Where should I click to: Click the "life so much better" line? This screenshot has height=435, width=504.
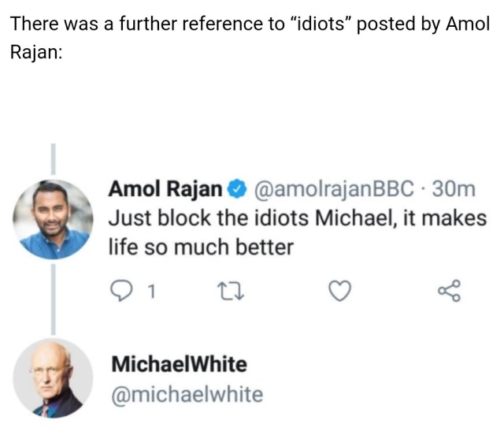point(200,247)
